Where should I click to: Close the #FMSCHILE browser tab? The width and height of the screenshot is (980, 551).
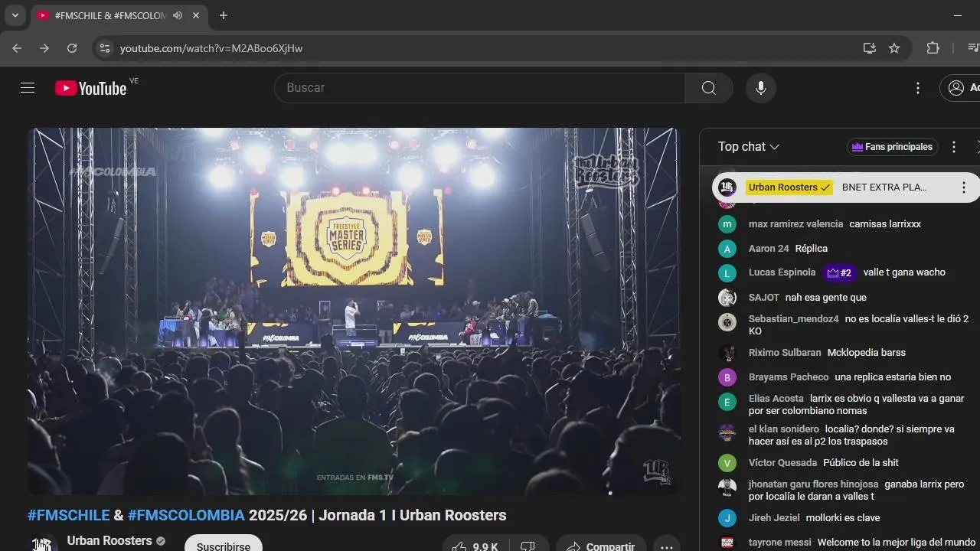click(x=196, y=15)
